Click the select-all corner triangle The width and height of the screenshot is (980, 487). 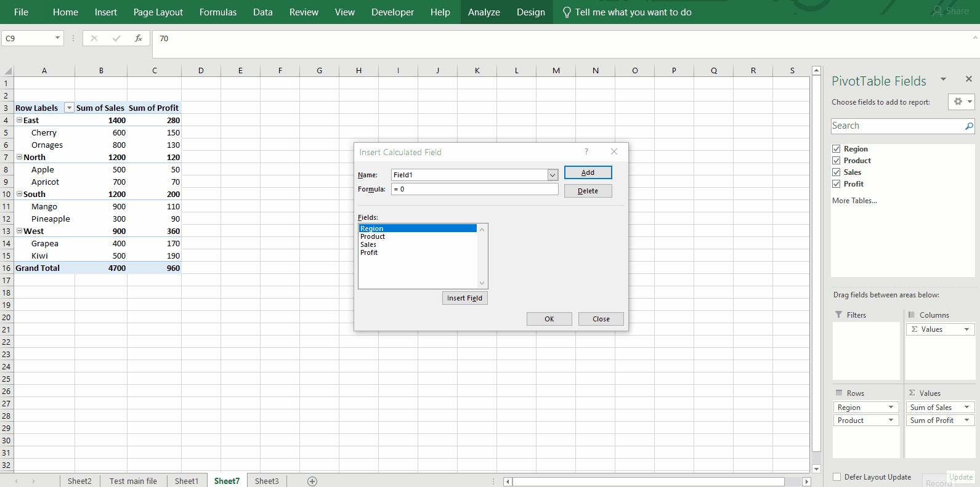[x=8, y=71]
